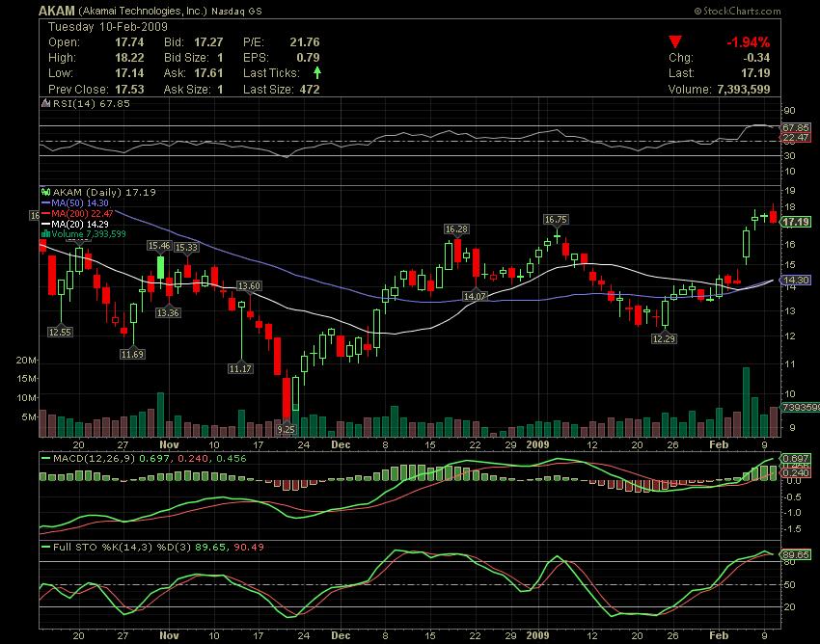Click the Low value 17.14

click(x=129, y=73)
